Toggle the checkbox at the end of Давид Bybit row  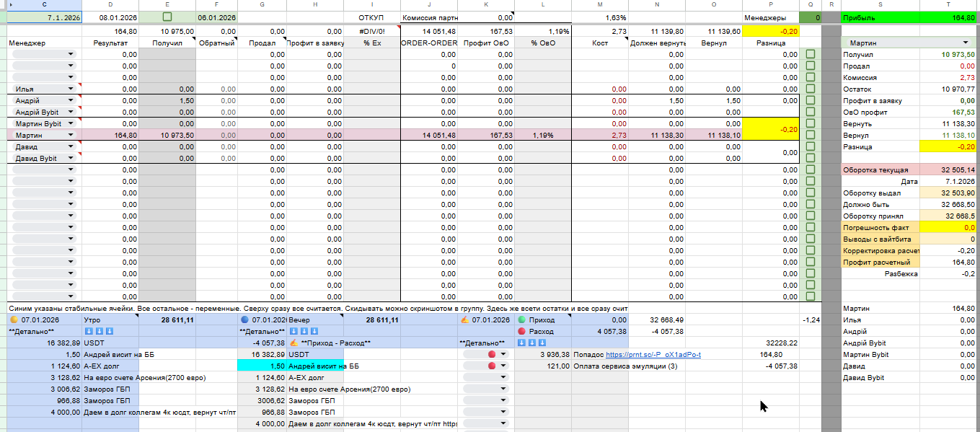click(811, 158)
